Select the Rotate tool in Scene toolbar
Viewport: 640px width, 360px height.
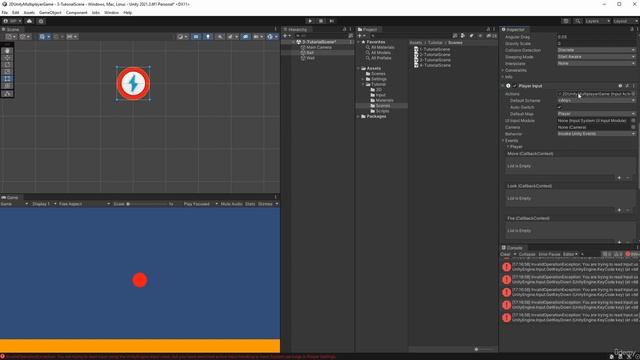[7, 65]
